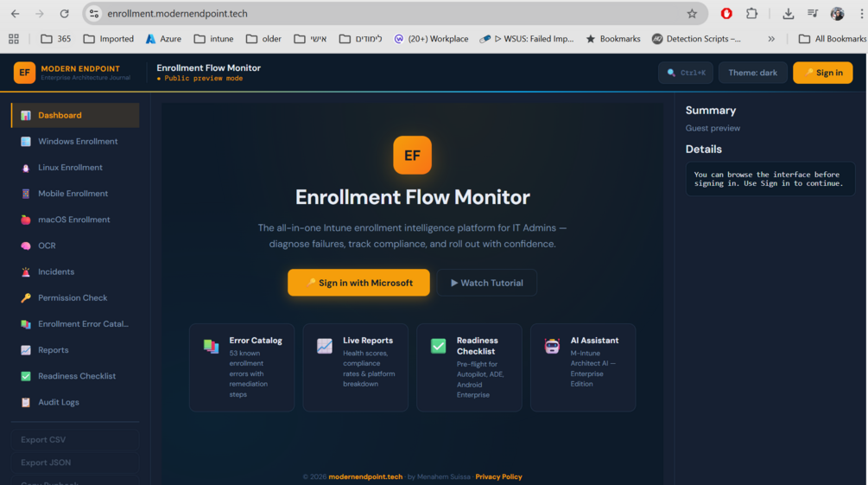Open browser Downloads icon
Viewport: 868px width, 485px height.
pos(789,14)
